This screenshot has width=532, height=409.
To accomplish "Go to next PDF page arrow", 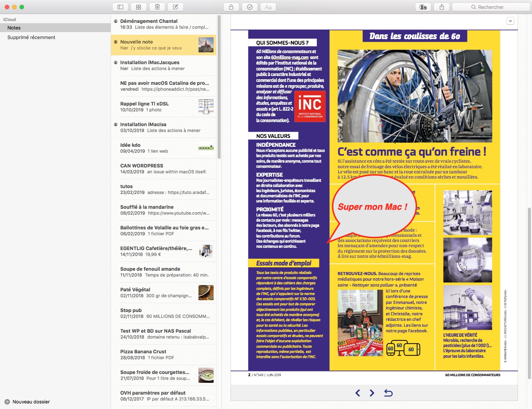I will [x=372, y=393].
